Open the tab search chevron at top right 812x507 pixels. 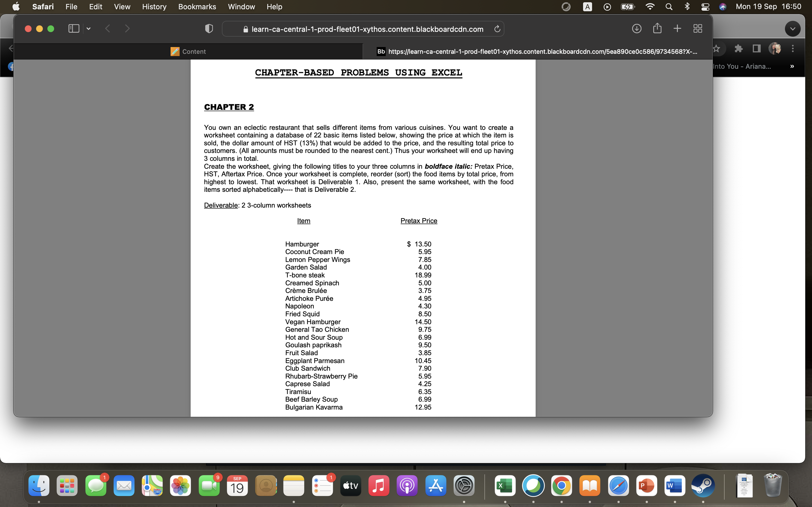coord(793,28)
